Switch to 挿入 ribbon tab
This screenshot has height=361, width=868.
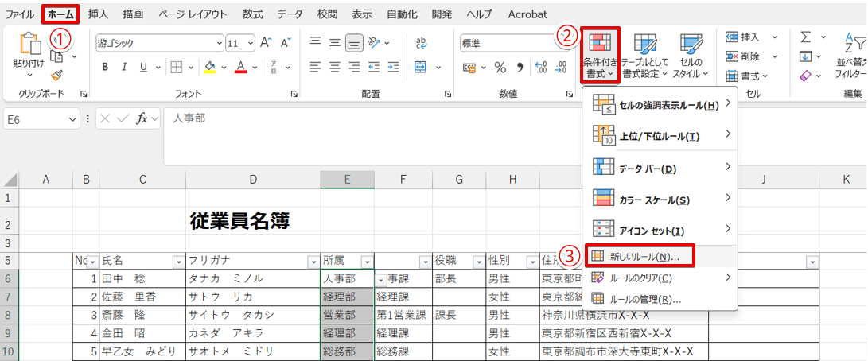(x=98, y=14)
